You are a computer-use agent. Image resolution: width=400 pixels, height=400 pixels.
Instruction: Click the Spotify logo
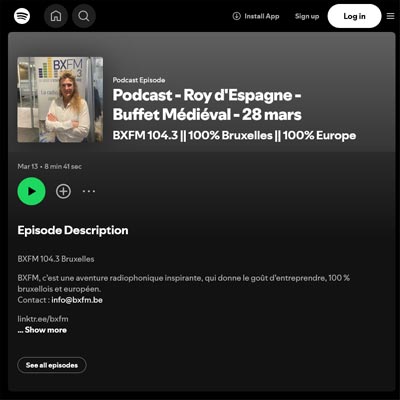22,16
